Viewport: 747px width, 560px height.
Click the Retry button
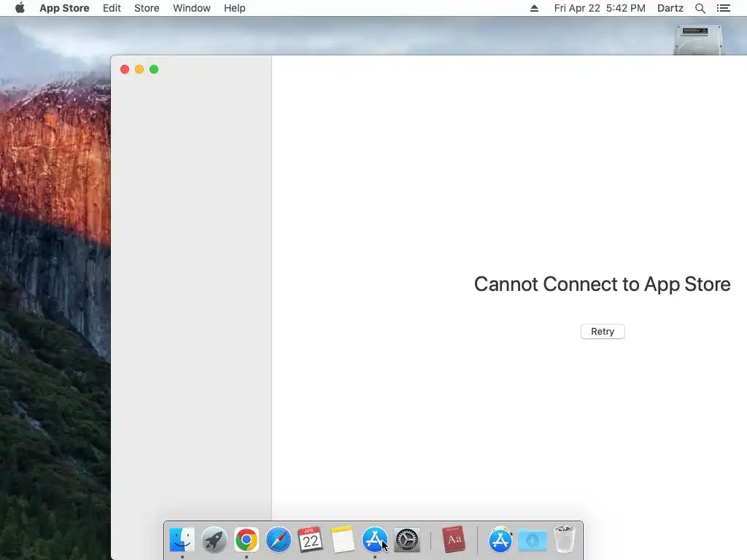603,332
